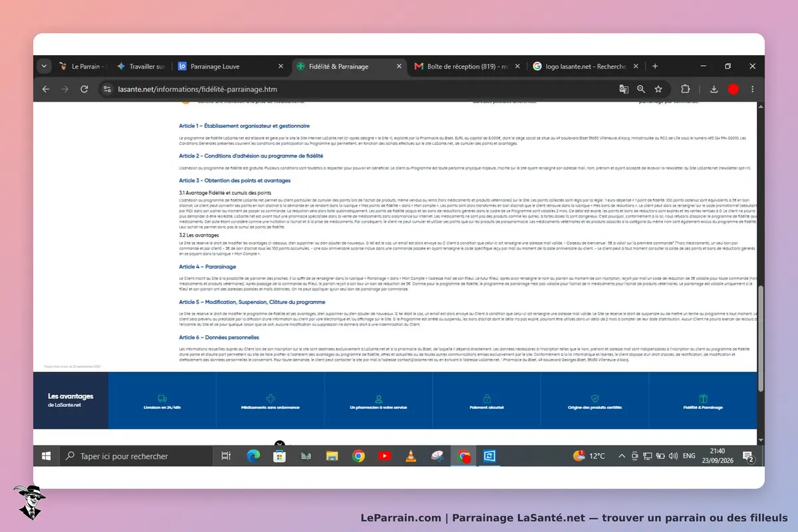Open a new browser tab
The height and width of the screenshot is (532, 798).
[655, 66]
